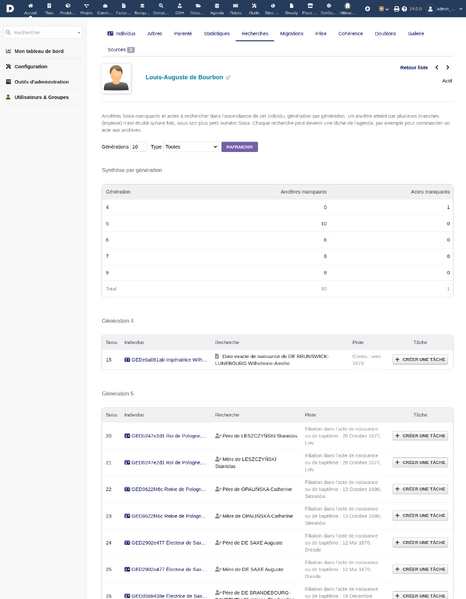Image resolution: width=466 pixels, height=599 pixels.
Task: Click 'Mère de DE SAXE Auguste' text
Action: click(253, 570)
